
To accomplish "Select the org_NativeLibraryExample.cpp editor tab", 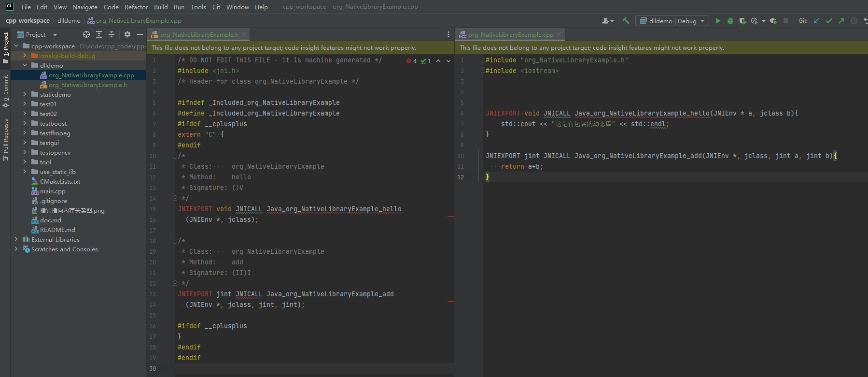I will 510,34.
